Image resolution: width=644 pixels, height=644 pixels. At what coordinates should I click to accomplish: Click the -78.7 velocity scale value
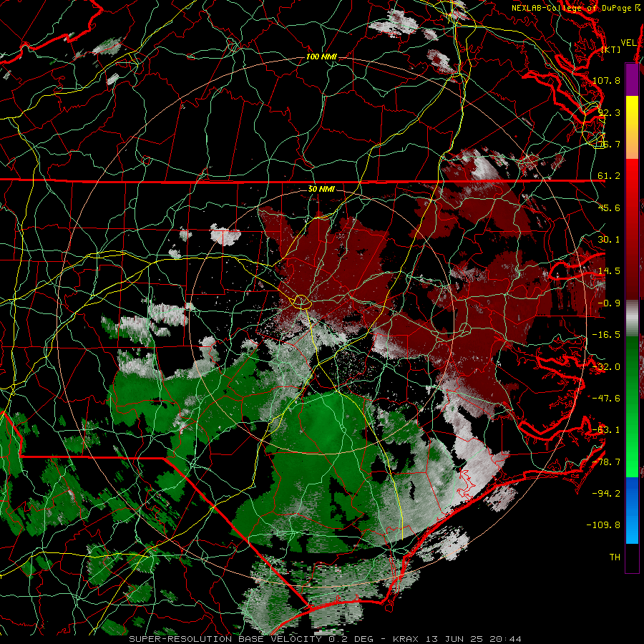606,462
